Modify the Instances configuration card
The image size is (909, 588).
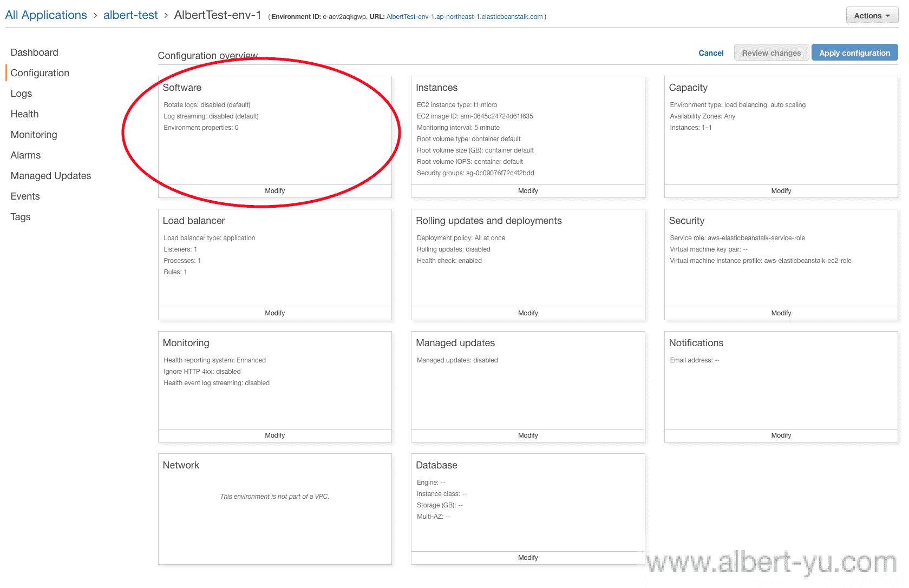click(x=528, y=191)
